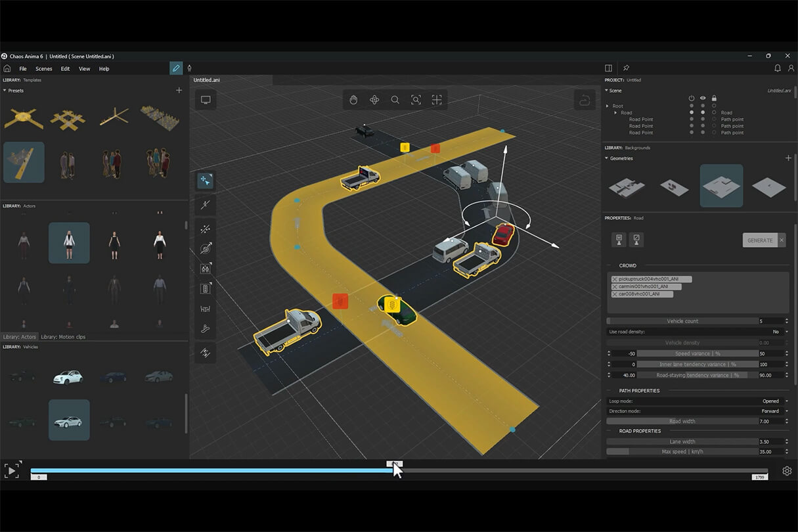Toggle the lock circle for Root
Image resolution: width=798 pixels, height=532 pixels.
coord(714,106)
